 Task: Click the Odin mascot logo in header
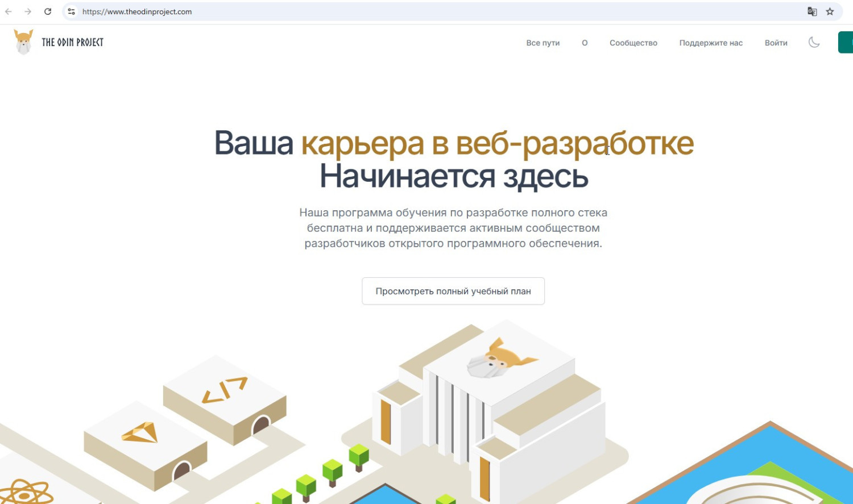(23, 42)
